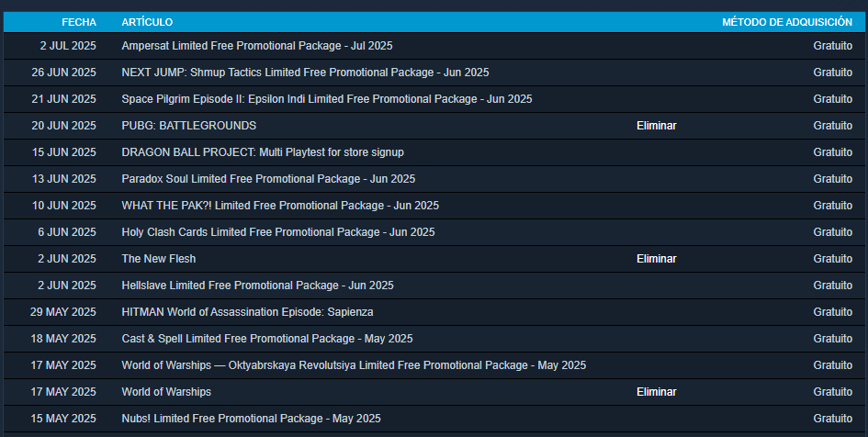
Task: Click Eliminar link for PUBG: BATTLEGROUNDS
Action: click(656, 126)
